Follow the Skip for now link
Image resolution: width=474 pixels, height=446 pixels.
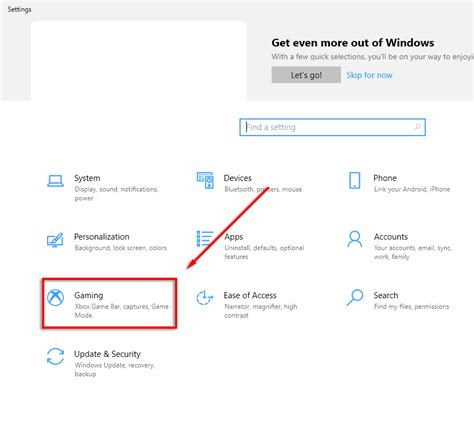369,75
